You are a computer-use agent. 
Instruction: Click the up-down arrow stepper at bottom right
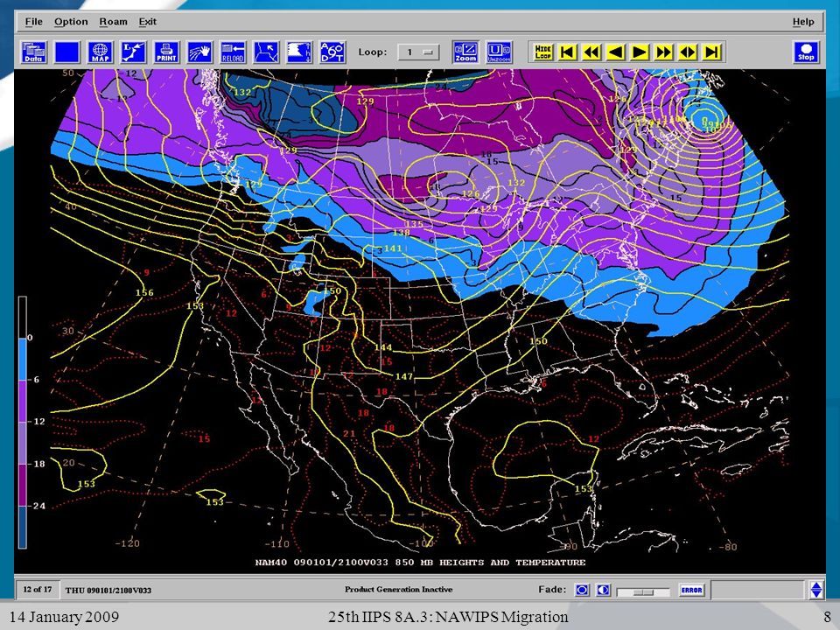click(x=815, y=591)
